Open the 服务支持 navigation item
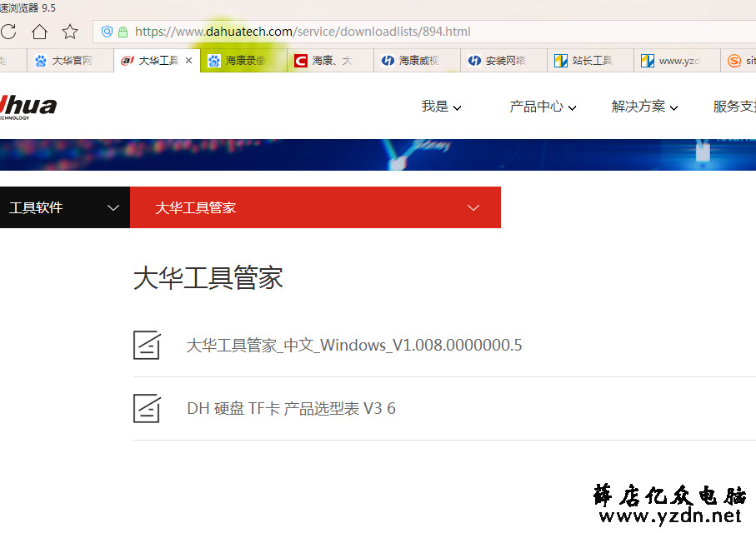Image resolution: width=756 pixels, height=533 pixels. click(x=734, y=107)
